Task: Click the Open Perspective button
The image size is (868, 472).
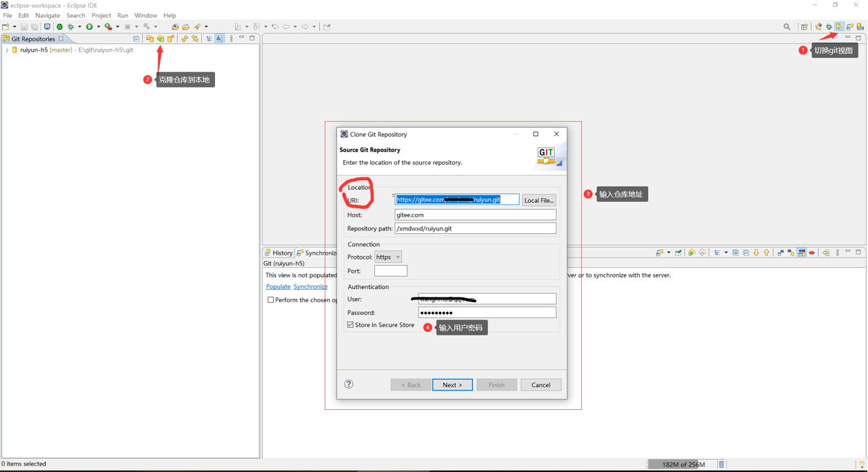Action: 804,26
